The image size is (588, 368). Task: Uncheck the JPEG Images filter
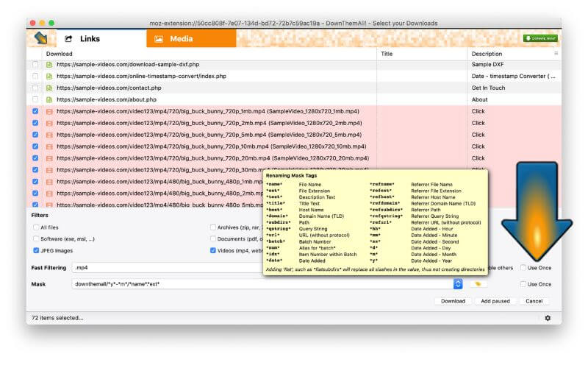pyautogui.click(x=36, y=250)
